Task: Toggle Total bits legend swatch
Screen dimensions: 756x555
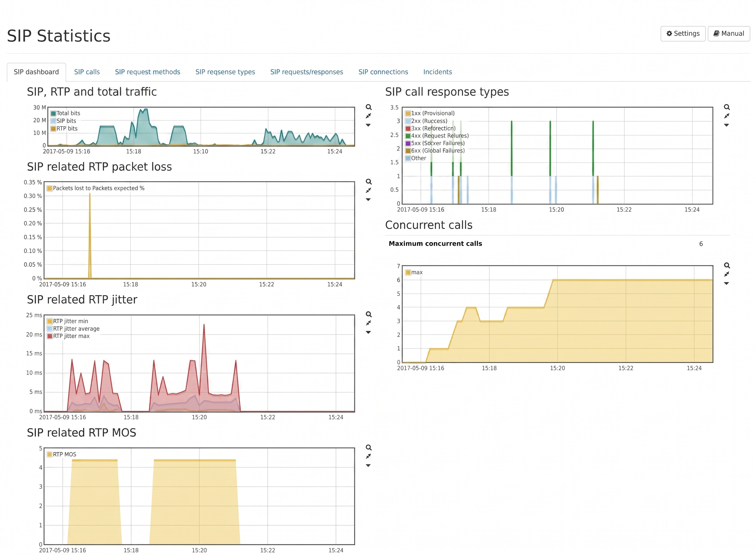Action: coord(53,114)
